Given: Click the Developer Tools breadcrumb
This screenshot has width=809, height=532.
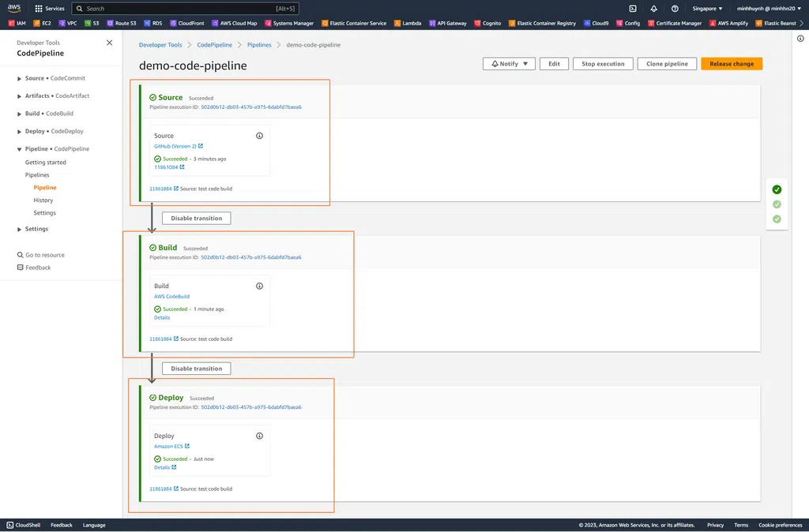Looking at the screenshot, I should [160, 45].
